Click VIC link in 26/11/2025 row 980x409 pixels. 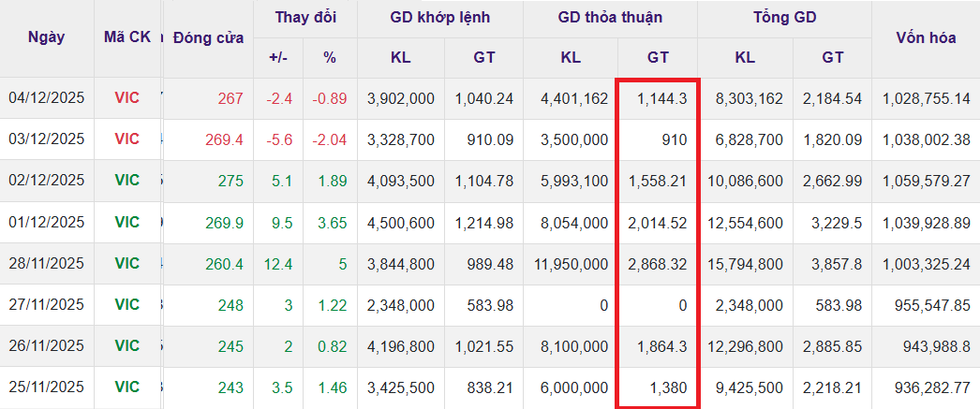point(126,345)
